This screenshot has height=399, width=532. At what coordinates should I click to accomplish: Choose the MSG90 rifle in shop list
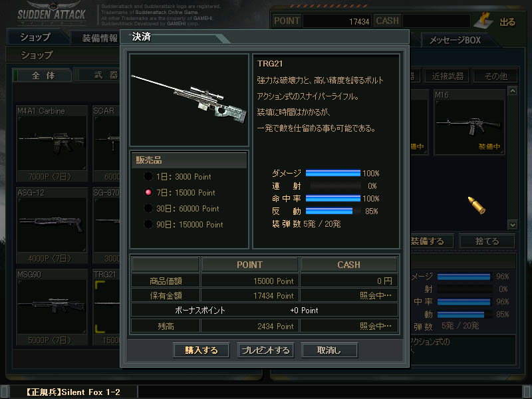point(52,307)
